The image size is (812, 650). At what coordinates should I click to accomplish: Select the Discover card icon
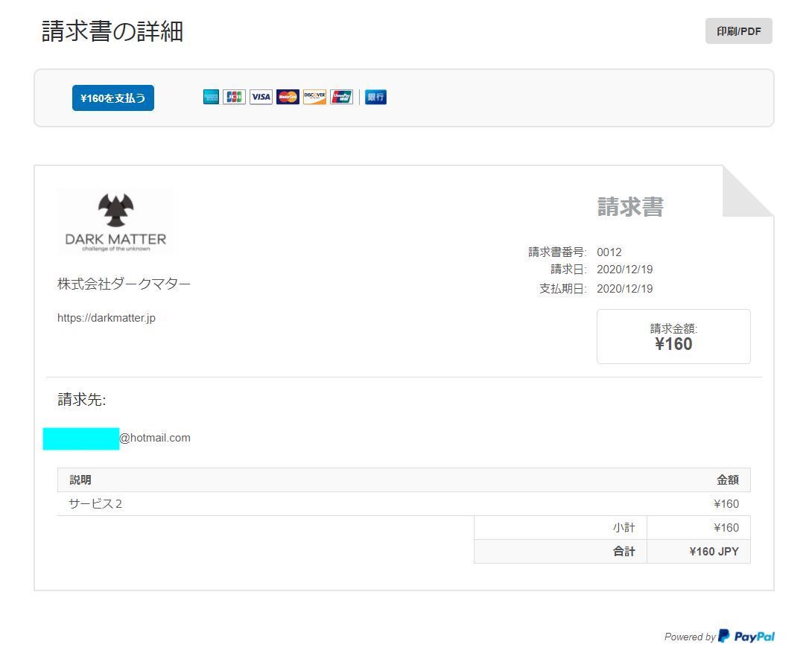[314, 97]
